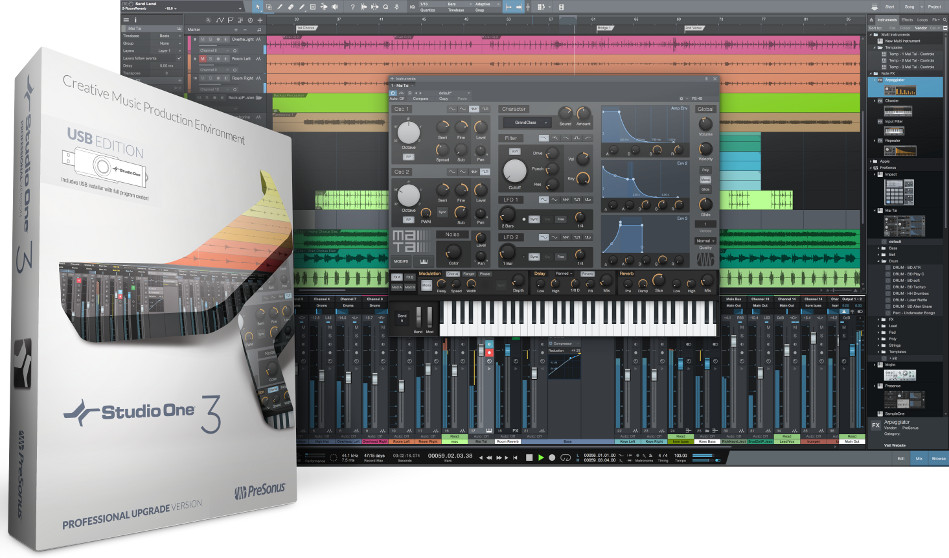Viewport: 949px width, 558px height.
Task: Unmute the Room Left track (red M)
Action: click(203, 59)
